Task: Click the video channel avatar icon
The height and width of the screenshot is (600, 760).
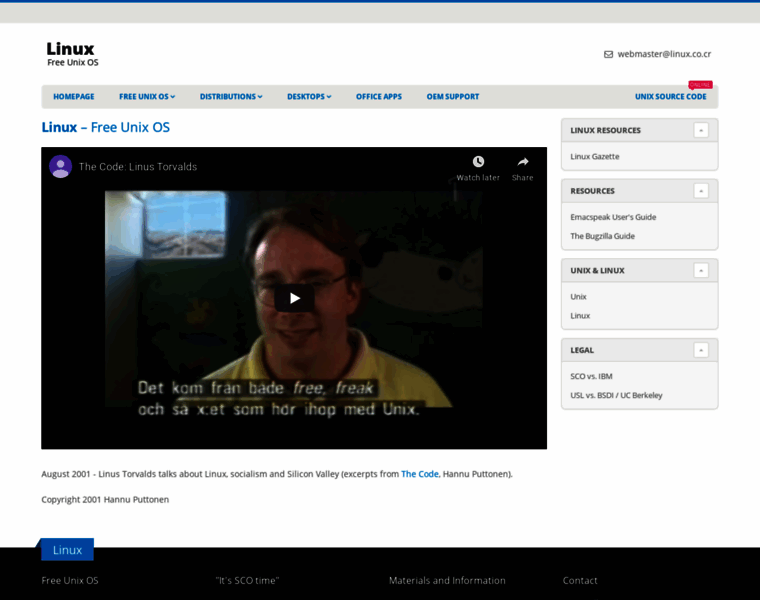Action: point(61,166)
